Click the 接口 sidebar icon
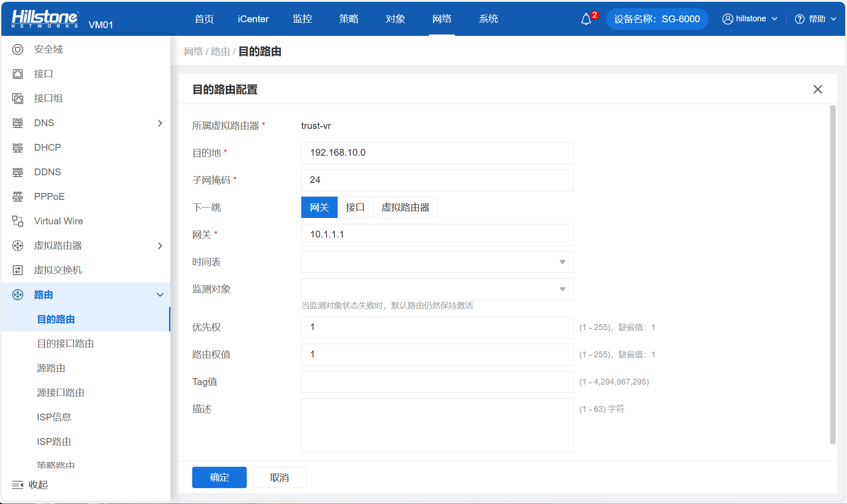The height and width of the screenshot is (504, 847). [x=18, y=74]
